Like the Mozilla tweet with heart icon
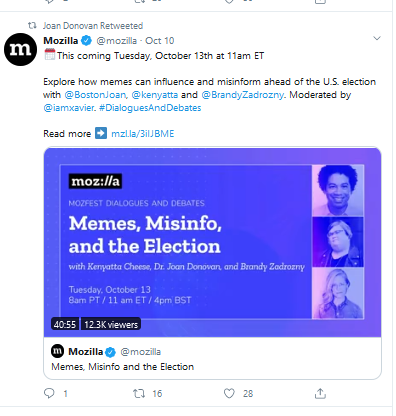Screen dimensions: 396x416 coord(229,393)
